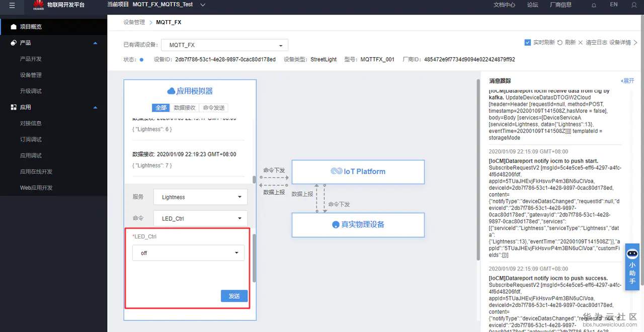Toggle the 实时刷新 checkbox
Image resolution: width=644 pixels, height=332 pixels.
[528, 43]
